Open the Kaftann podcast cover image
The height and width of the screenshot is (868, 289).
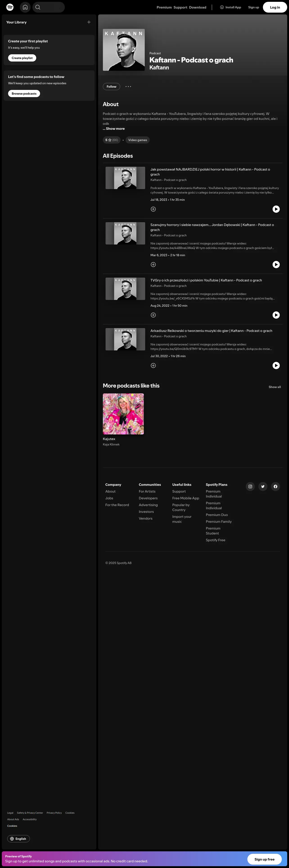124,50
